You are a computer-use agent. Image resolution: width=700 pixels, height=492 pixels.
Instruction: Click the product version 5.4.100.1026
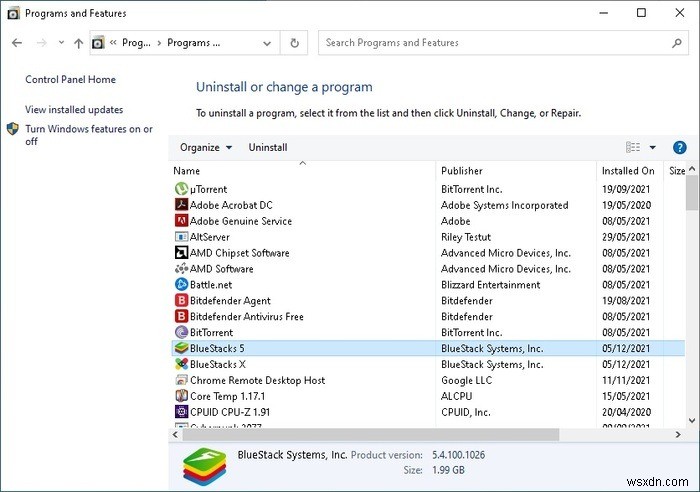458,455
